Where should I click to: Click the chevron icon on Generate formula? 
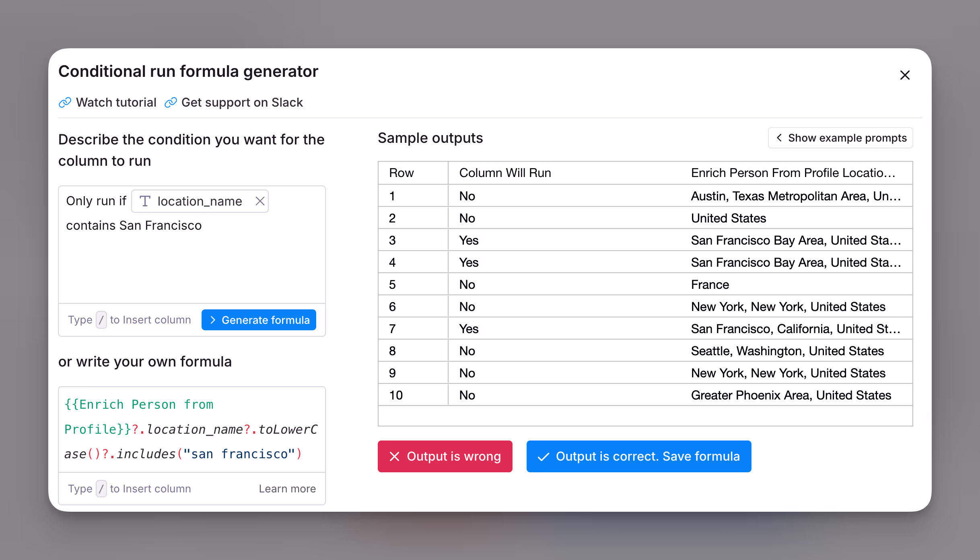tap(213, 320)
